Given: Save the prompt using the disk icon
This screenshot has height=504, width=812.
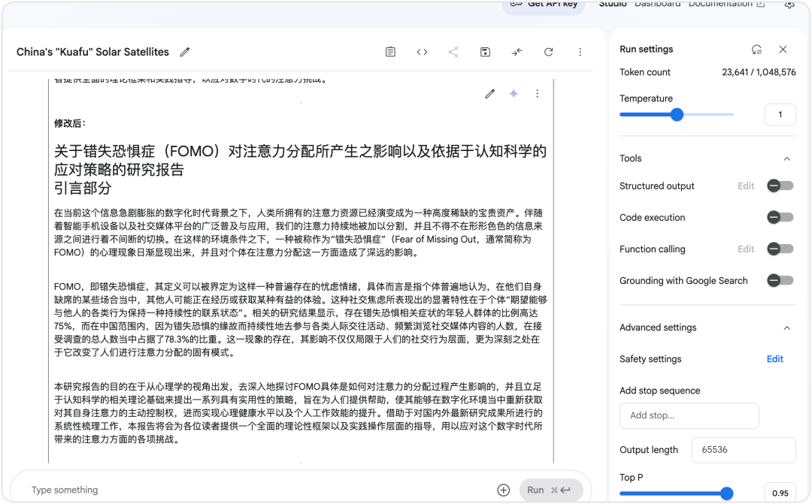Looking at the screenshot, I should (485, 53).
